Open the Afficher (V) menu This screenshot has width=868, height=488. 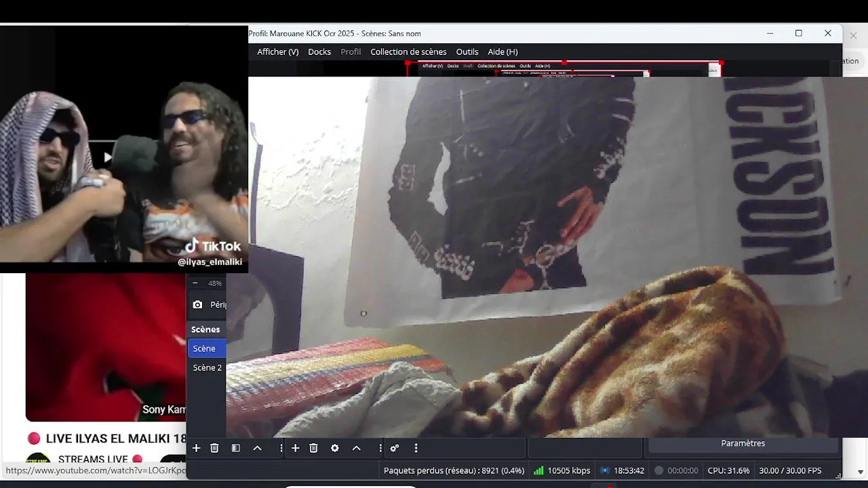coord(277,52)
